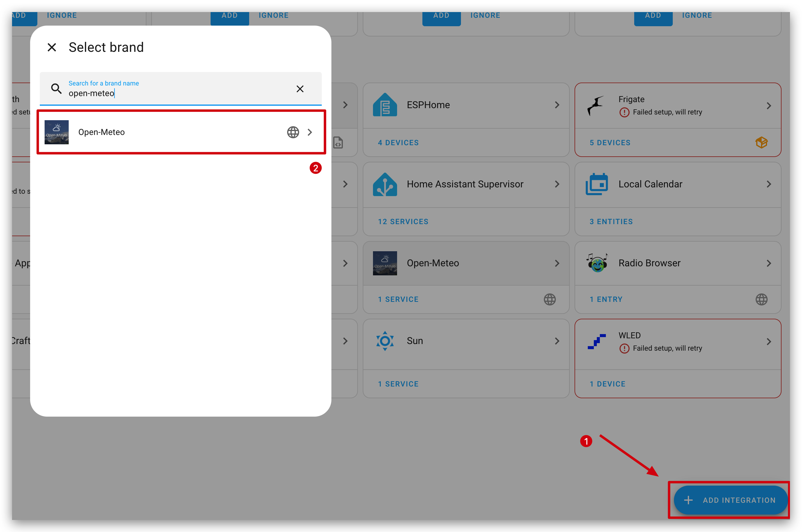Click the WLED logo
The image size is (802, 532).
click(597, 341)
